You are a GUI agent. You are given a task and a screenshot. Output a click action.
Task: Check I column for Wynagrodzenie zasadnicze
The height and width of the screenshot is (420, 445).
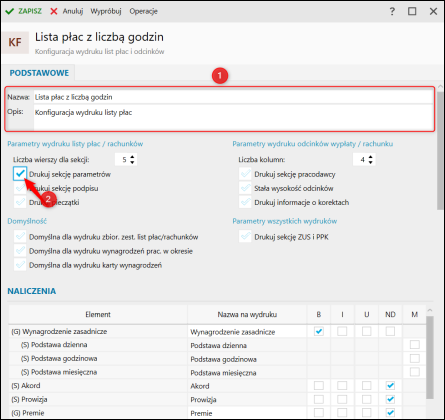[342, 331]
